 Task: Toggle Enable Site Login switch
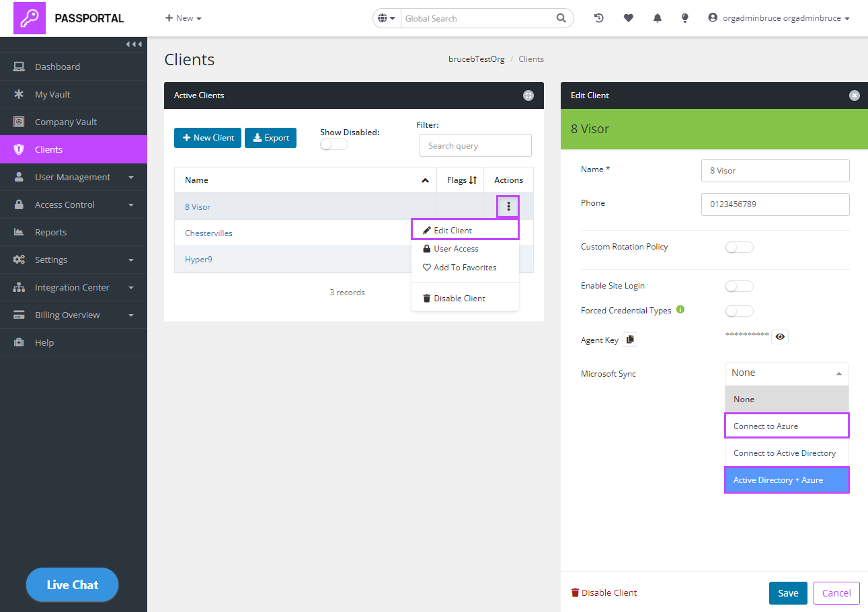click(740, 286)
